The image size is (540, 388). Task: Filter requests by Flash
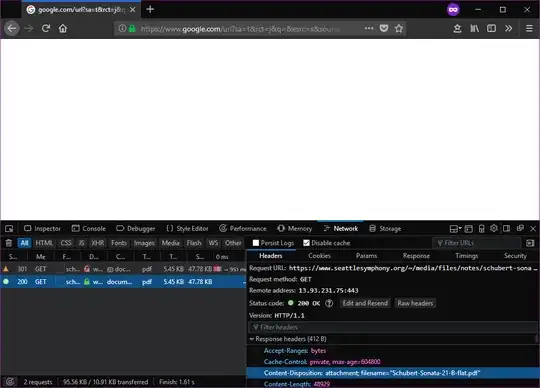(x=194, y=243)
